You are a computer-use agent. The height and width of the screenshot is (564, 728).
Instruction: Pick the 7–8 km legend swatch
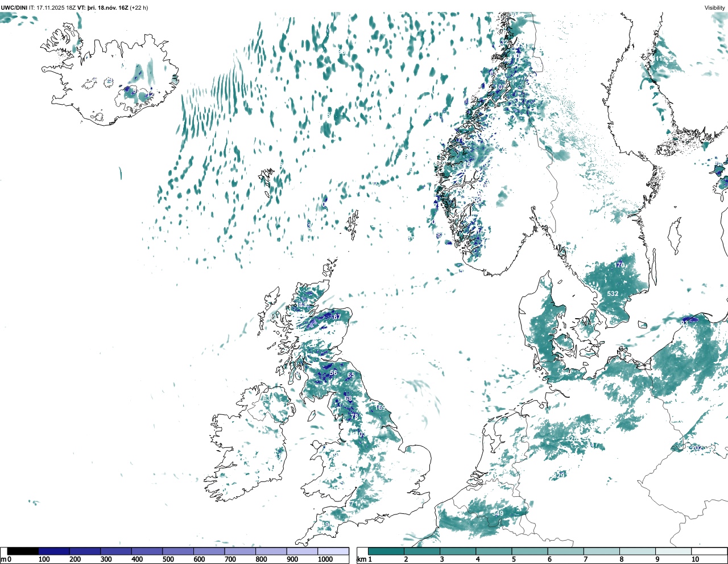coord(601,551)
